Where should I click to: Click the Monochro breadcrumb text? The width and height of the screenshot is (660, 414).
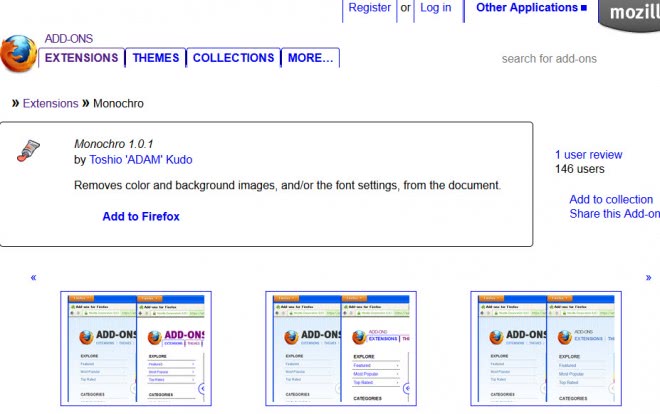click(x=118, y=104)
